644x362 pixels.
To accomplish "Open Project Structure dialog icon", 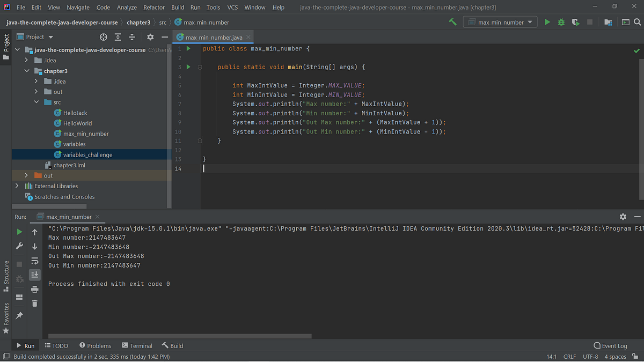I will point(608,22).
